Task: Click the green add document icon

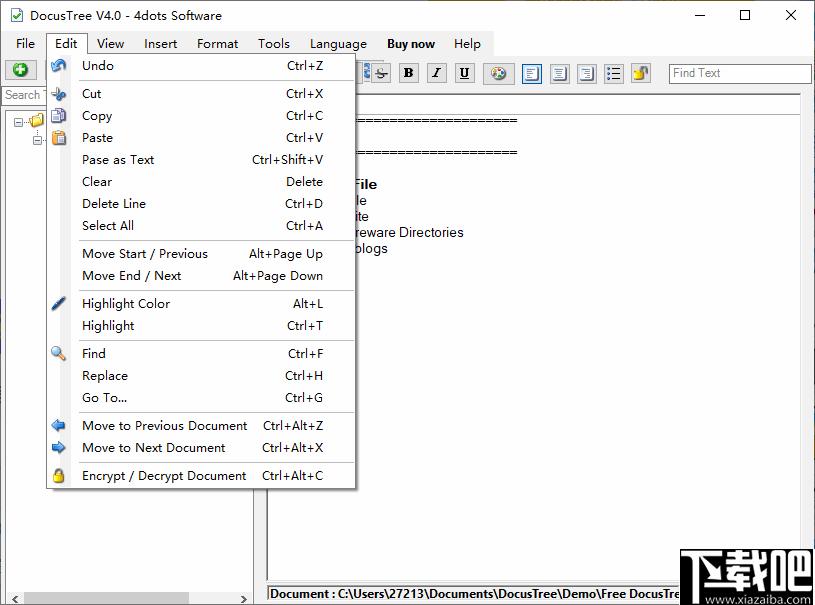Action: [20, 70]
